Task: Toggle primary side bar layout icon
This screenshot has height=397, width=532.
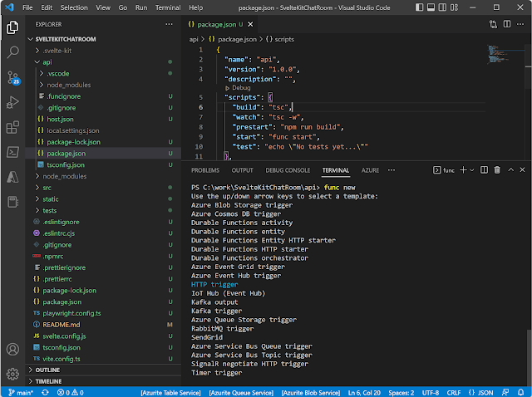Action: 419,7
